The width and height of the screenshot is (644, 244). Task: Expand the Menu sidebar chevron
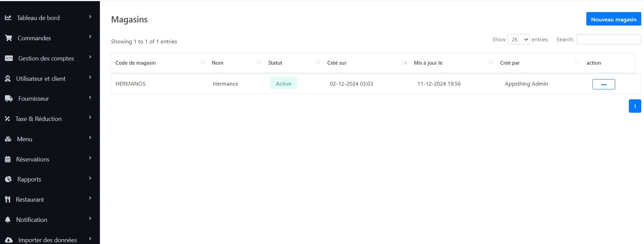coord(90,138)
